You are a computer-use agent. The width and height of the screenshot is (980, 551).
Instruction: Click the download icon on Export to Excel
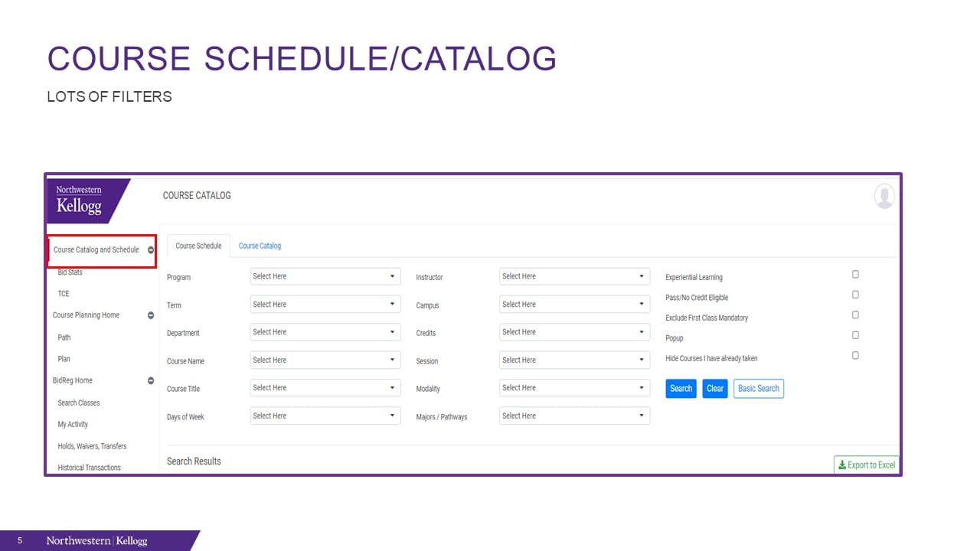[842, 465]
